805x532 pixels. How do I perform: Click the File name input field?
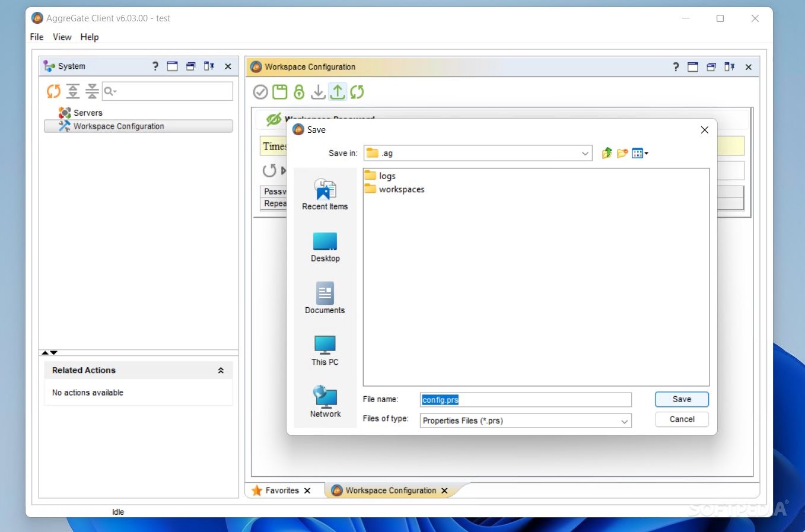tap(526, 400)
